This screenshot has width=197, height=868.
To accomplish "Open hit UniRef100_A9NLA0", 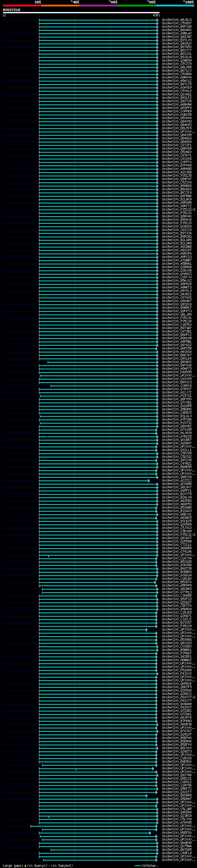I will [x=176, y=33].
